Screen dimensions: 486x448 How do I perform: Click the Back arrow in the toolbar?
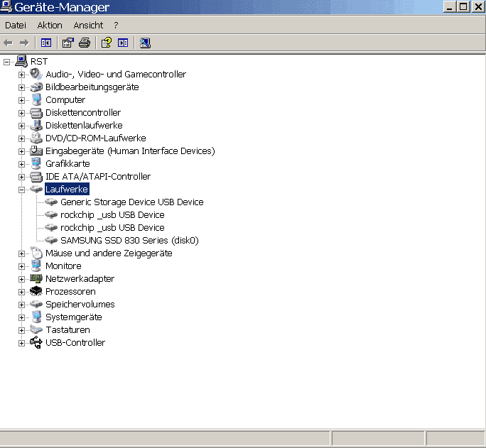click(x=8, y=43)
